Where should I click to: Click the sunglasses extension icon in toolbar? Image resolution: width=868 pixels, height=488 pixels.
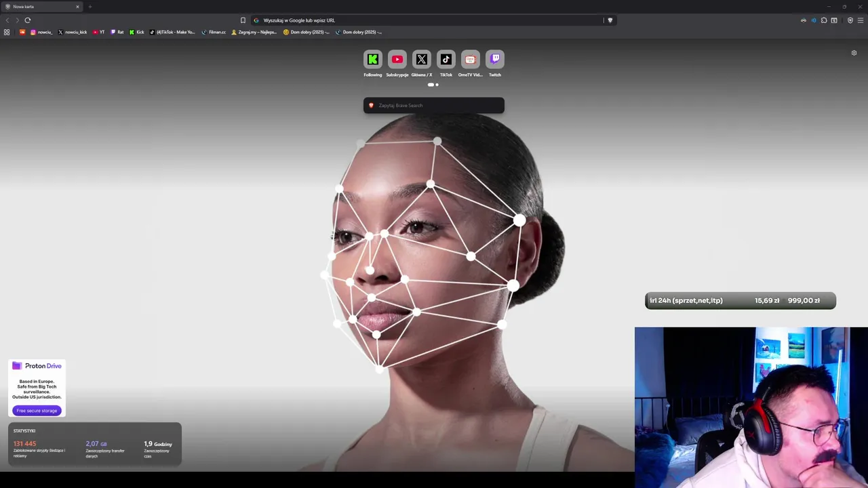tap(804, 20)
